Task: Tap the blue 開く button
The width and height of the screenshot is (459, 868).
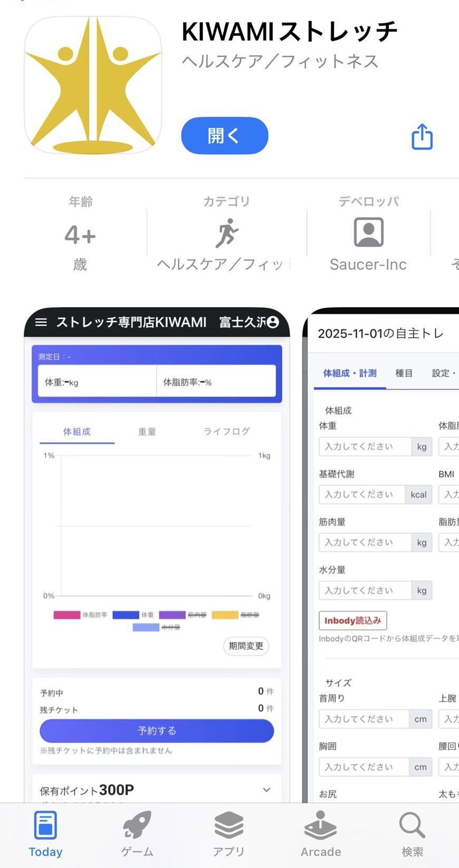Action: coord(225,135)
